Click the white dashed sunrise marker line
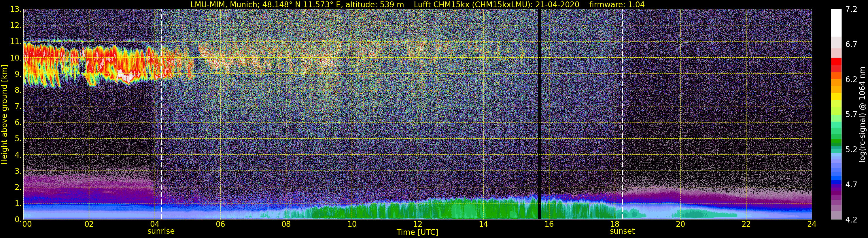 (x=161, y=114)
